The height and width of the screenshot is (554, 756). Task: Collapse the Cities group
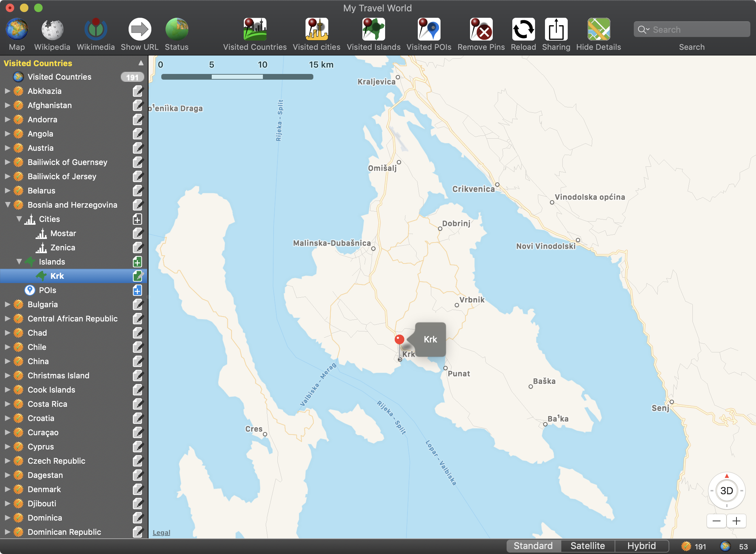(x=19, y=219)
